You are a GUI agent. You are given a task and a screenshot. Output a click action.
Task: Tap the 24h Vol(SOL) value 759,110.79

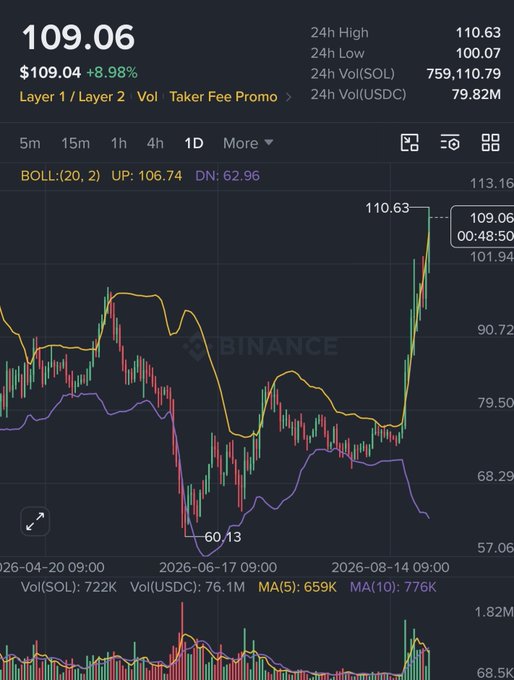pos(464,74)
